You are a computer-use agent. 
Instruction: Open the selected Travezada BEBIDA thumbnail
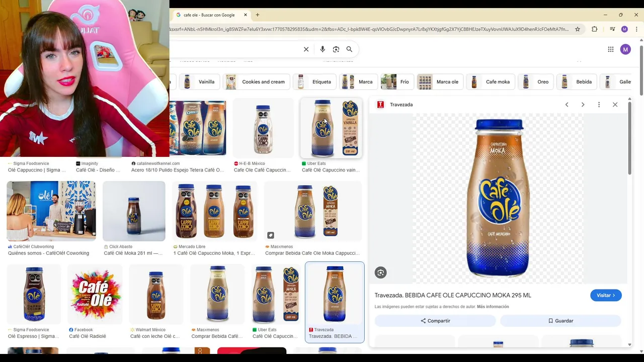(335, 294)
